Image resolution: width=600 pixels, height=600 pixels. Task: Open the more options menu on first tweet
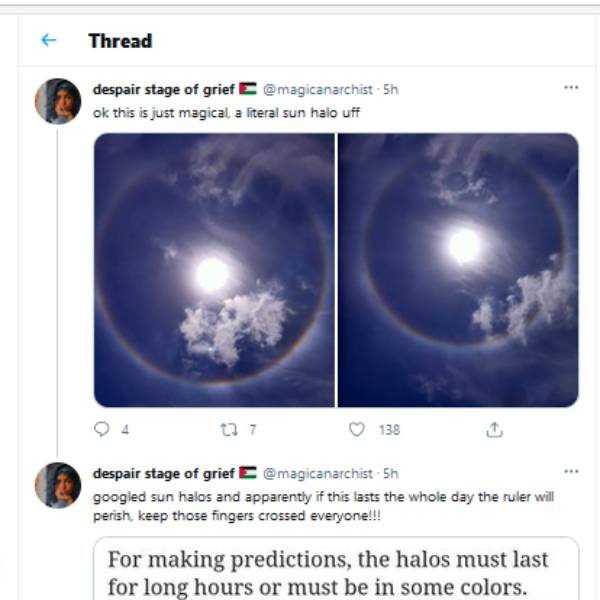[x=571, y=88]
